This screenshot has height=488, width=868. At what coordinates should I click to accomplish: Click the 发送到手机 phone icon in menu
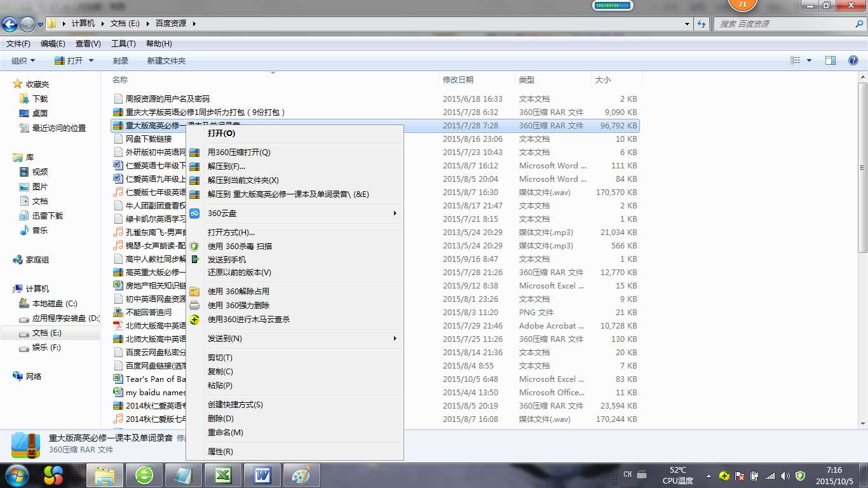point(194,259)
